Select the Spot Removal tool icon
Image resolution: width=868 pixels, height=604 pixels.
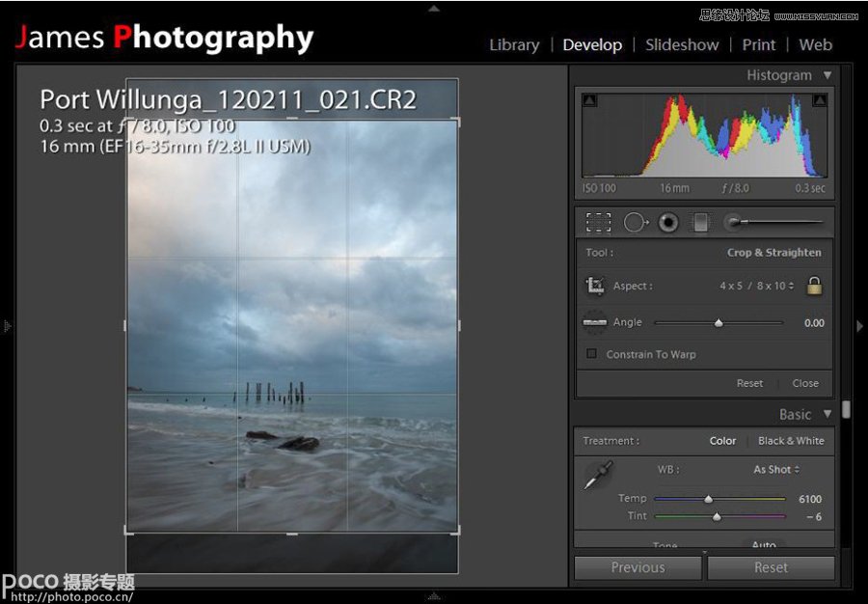(x=636, y=223)
